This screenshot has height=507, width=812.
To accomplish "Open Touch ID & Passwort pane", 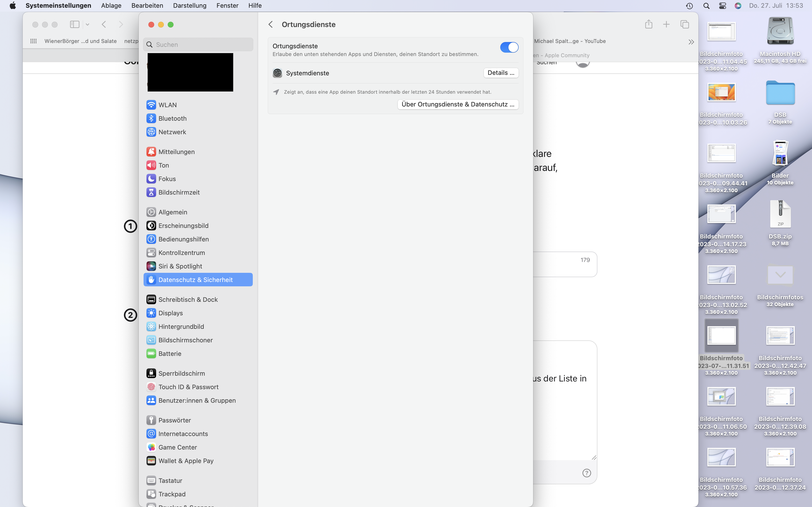I will (x=188, y=387).
